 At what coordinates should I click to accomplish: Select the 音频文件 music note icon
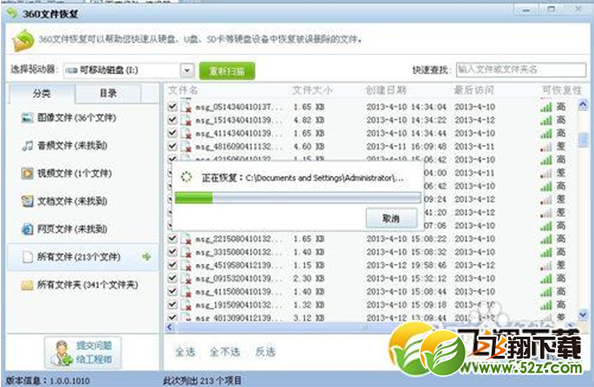(x=27, y=145)
